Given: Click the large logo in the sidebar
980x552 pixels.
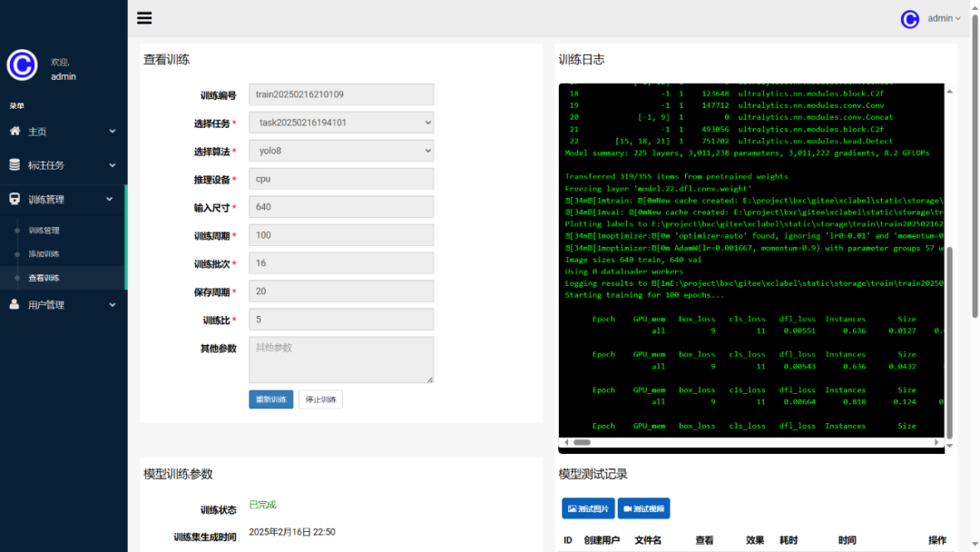Looking at the screenshot, I should point(23,65).
